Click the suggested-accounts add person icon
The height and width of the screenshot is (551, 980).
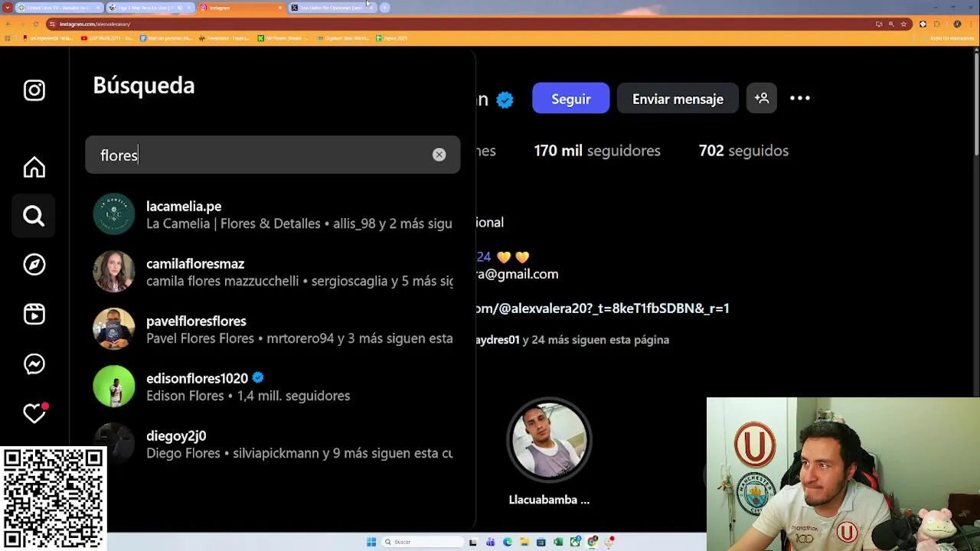pos(762,98)
